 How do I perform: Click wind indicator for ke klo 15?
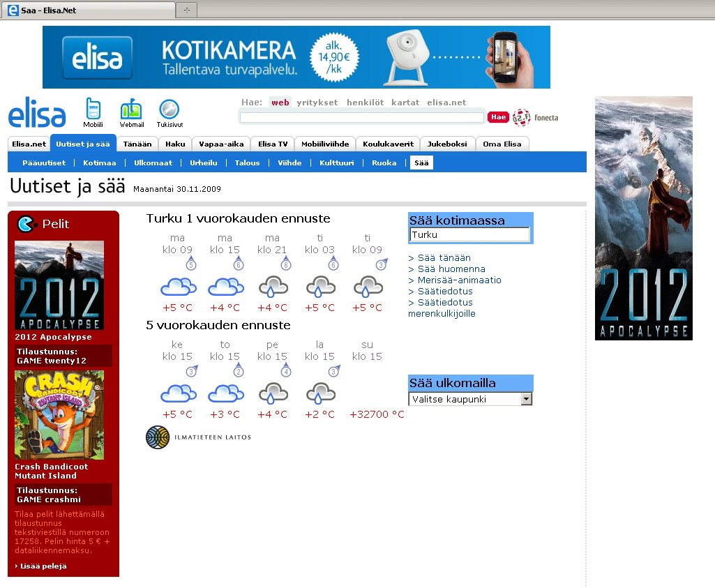pos(192,370)
